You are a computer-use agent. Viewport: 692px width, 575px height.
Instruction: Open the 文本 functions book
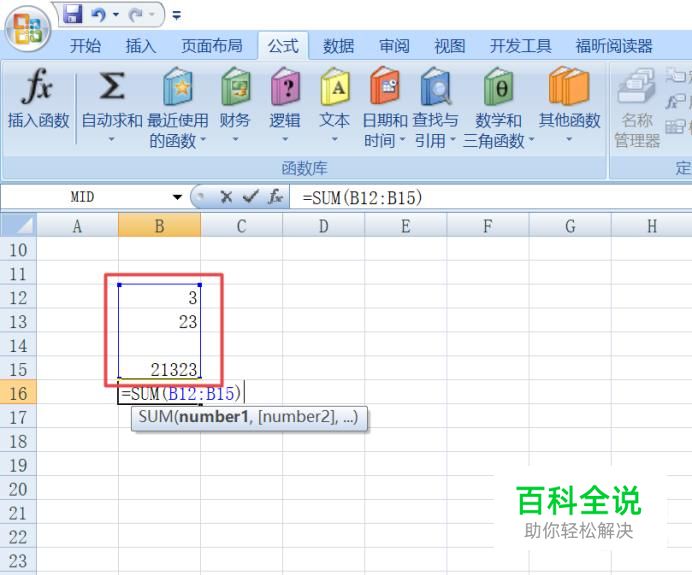[x=335, y=86]
